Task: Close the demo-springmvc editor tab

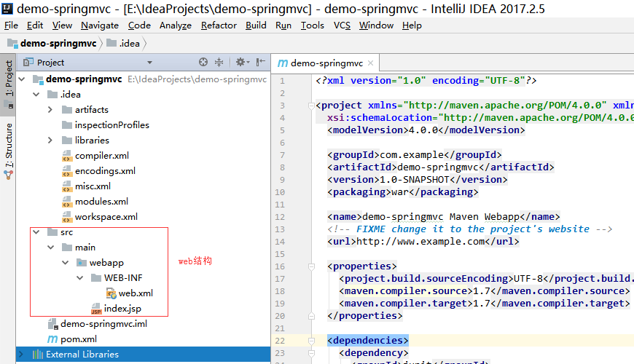Action: point(370,63)
